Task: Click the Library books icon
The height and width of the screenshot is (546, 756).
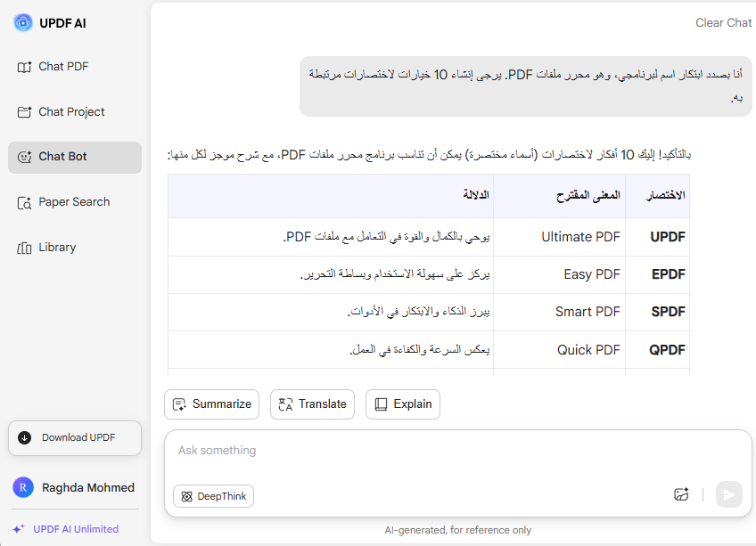Action: 24,249
